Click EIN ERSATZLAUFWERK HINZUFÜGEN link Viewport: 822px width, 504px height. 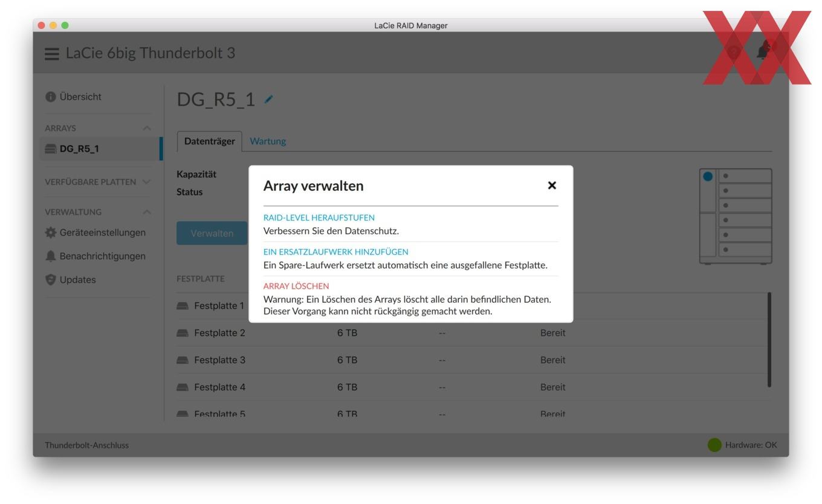click(336, 251)
